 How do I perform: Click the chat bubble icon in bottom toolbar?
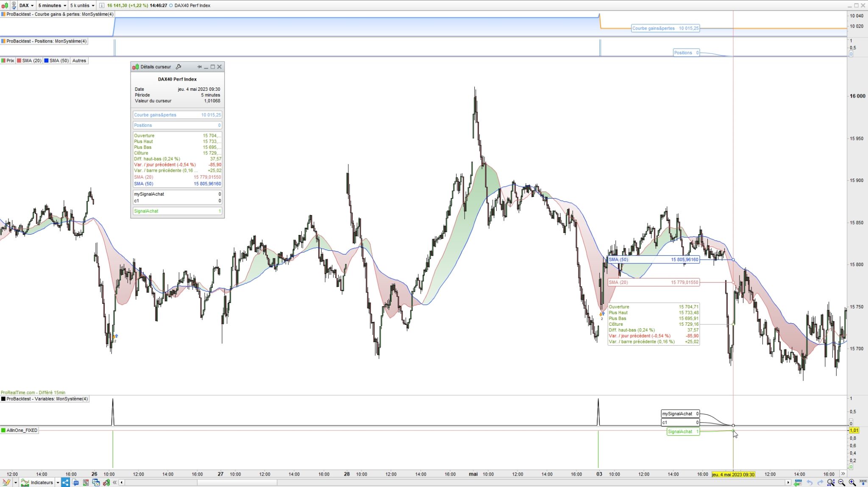tap(75, 482)
